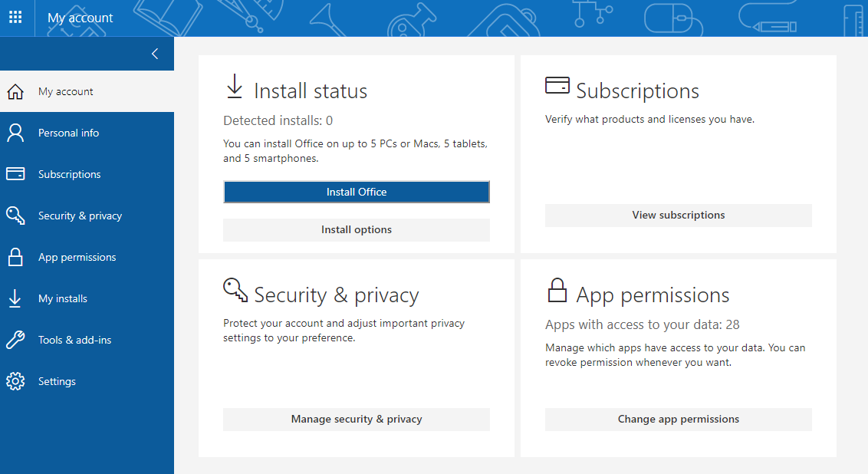Click Manage security & privacy button

357,420
